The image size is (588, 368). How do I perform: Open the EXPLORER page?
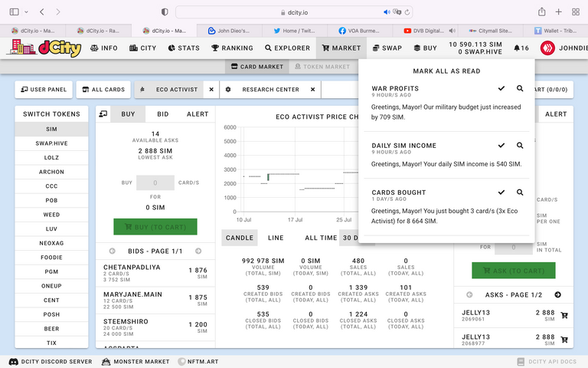[287, 48]
